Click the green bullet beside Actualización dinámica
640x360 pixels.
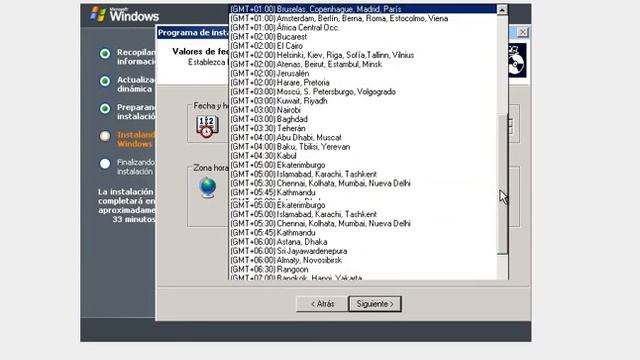(105, 81)
